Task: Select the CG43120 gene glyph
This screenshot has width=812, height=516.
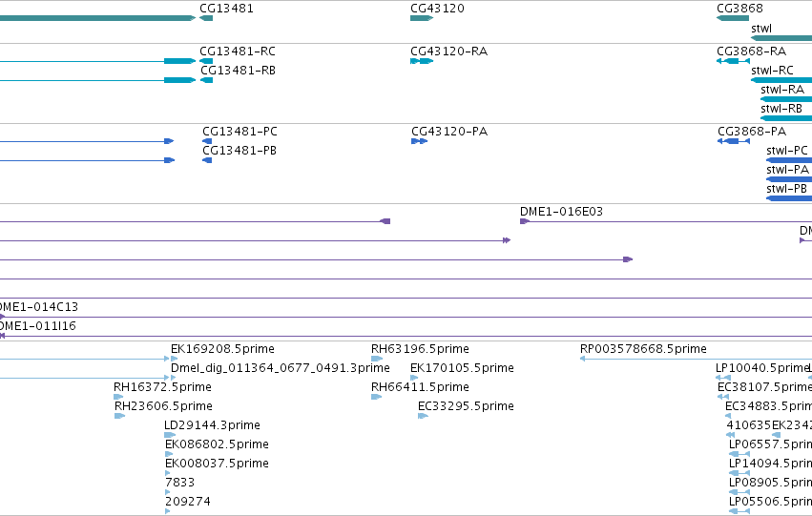Action: [422, 18]
